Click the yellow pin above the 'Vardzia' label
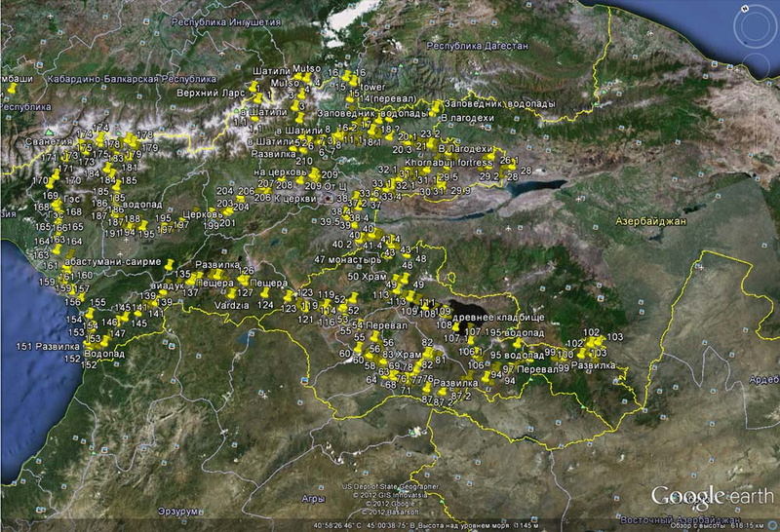Screen dimensions: 780x532 point(232,293)
